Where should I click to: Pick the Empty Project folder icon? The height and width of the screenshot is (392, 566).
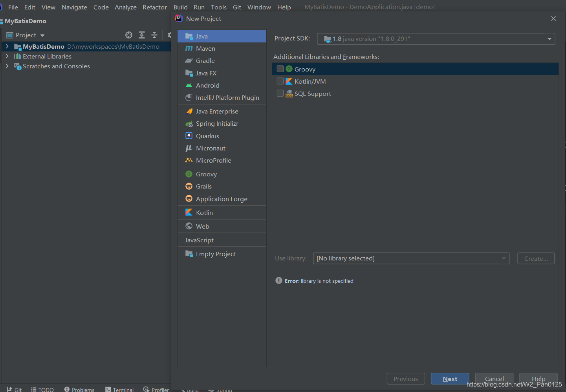click(189, 254)
